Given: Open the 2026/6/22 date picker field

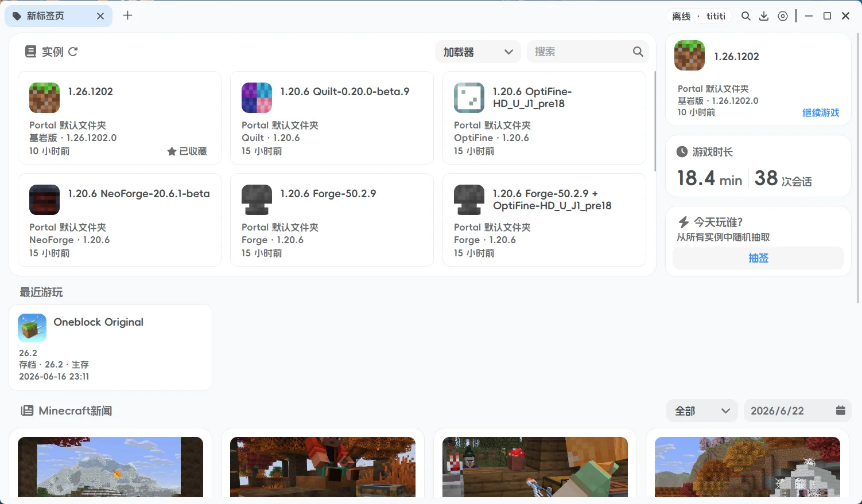Looking at the screenshot, I should pos(797,411).
